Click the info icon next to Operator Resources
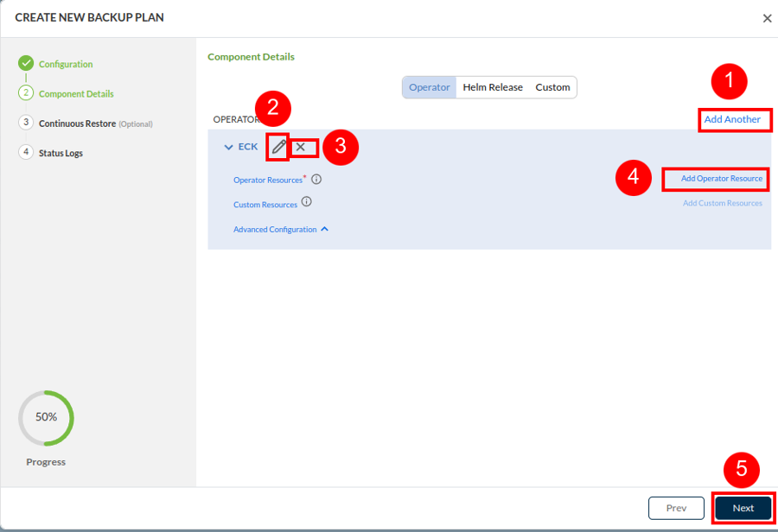 (x=316, y=180)
